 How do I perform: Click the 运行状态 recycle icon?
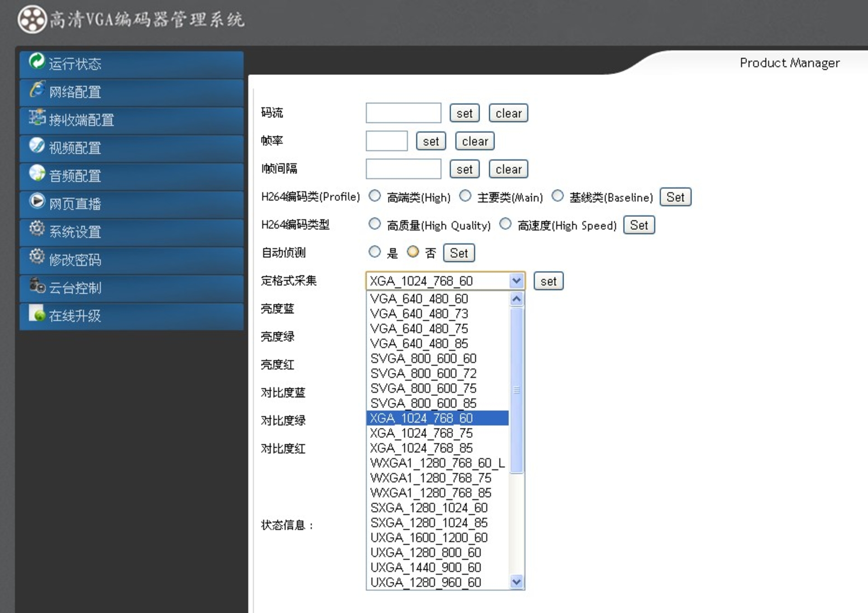point(37,61)
